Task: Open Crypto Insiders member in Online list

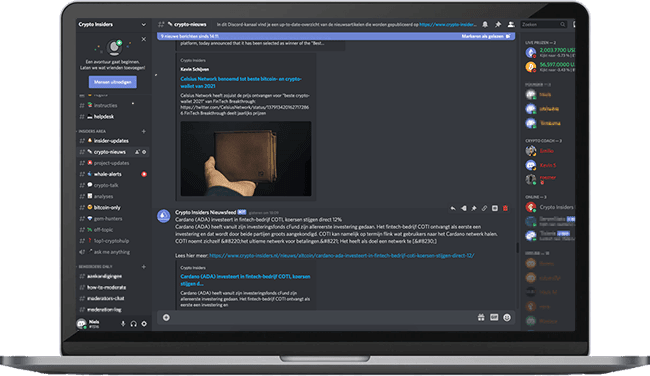Action: coord(550,207)
